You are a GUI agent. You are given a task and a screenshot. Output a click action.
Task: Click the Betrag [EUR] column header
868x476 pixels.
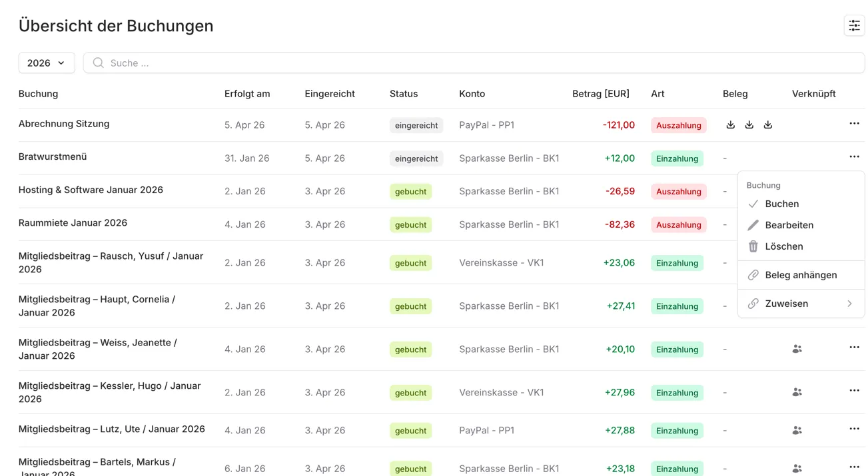click(x=600, y=94)
